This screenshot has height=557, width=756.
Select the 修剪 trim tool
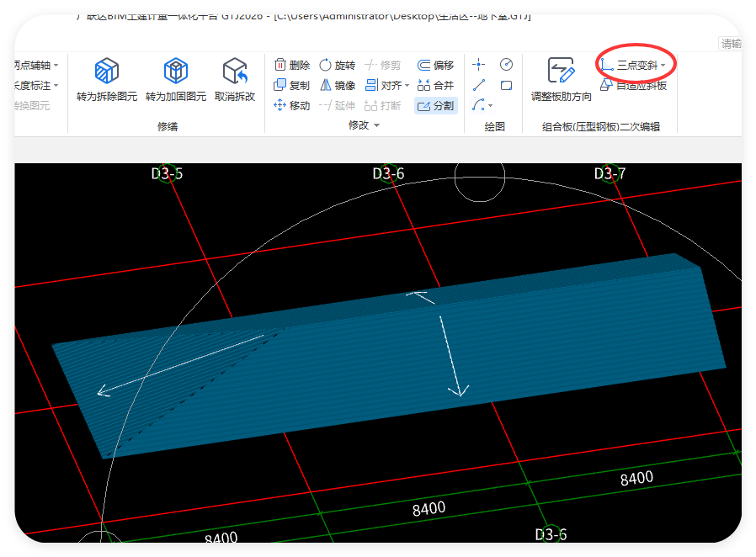coord(382,65)
